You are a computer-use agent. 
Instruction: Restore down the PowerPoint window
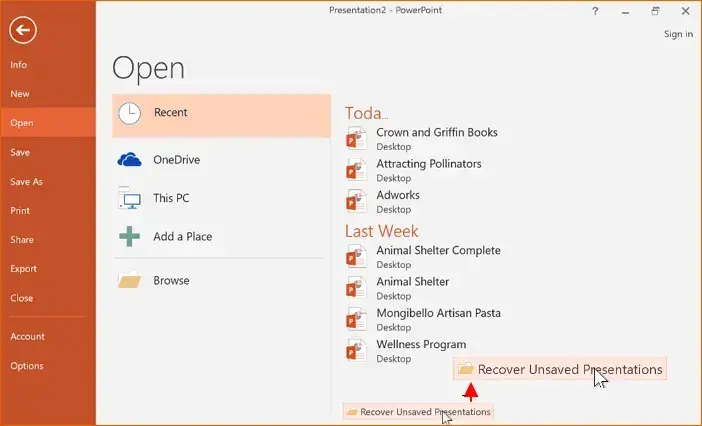click(x=655, y=11)
